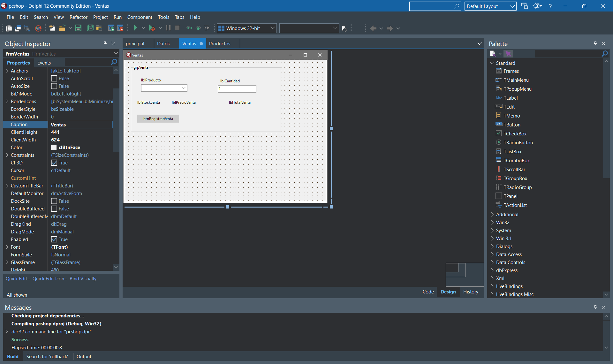Viewport: 613px width, 364px height.
Task: Open the History view tab
Action: point(471,292)
